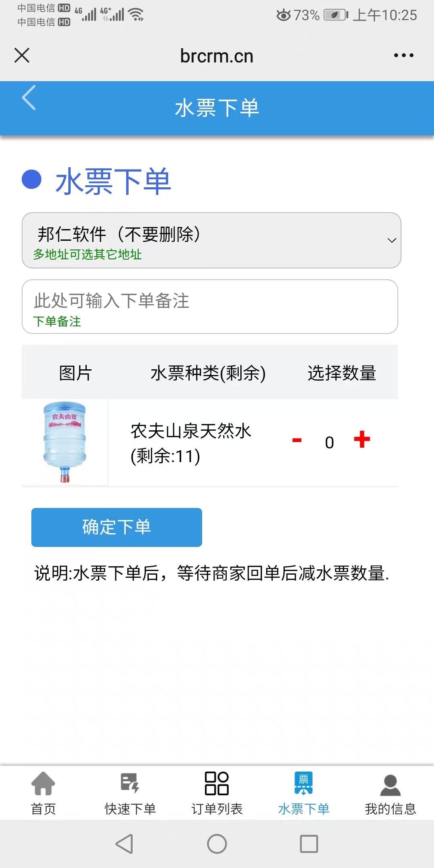The width and height of the screenshot is (434, 868).
Task: Expand the 邦仁软件 address dropdown
Action: tap(211, 240)
